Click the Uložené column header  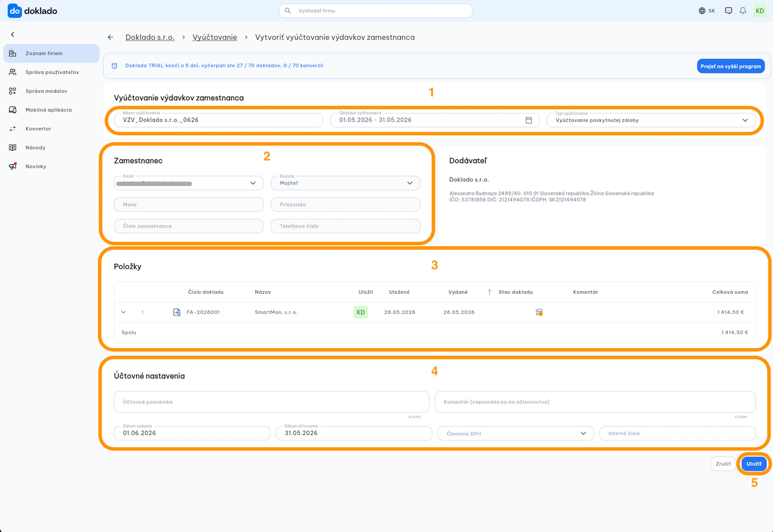pos(399,292)
